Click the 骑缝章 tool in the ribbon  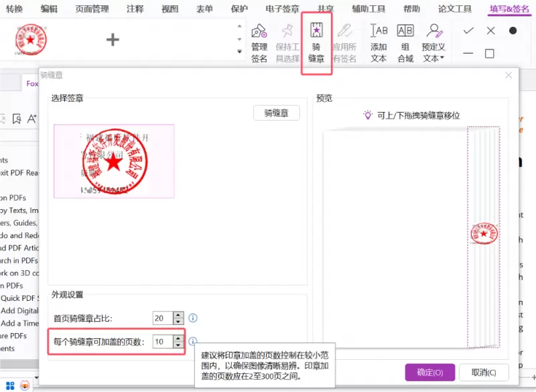(x=316, y=42)
